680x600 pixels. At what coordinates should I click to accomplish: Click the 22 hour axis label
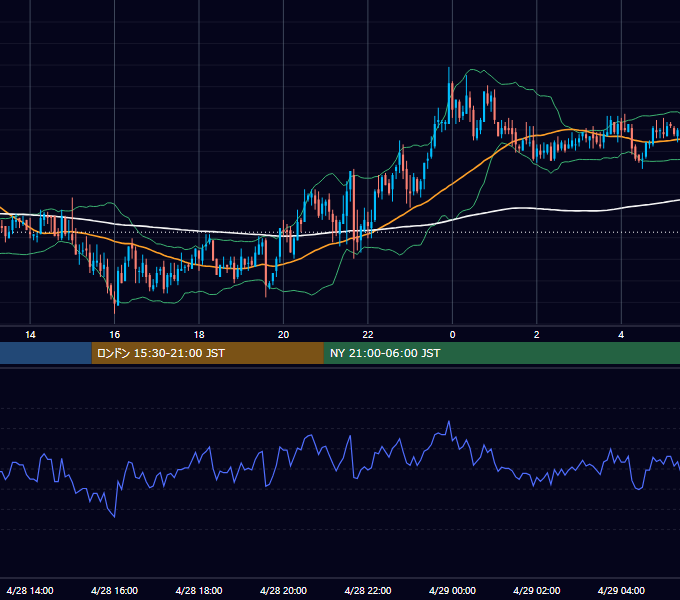click(368, 335)
